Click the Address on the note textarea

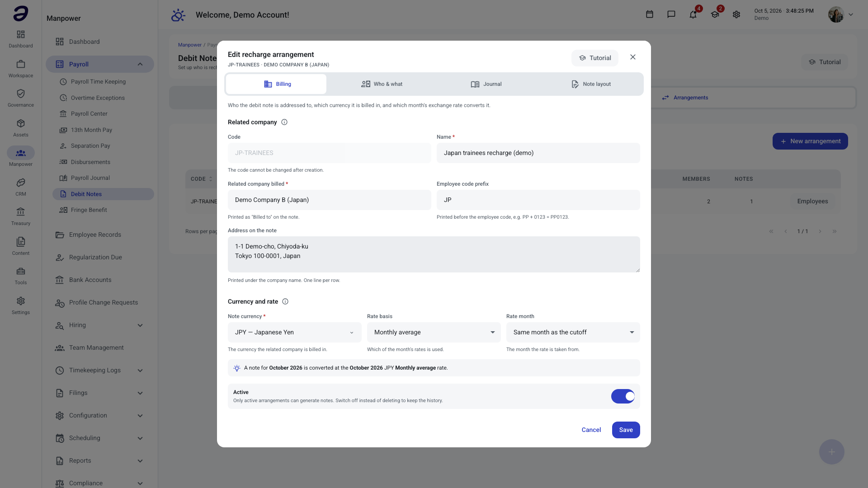click(x=434, y=254)
